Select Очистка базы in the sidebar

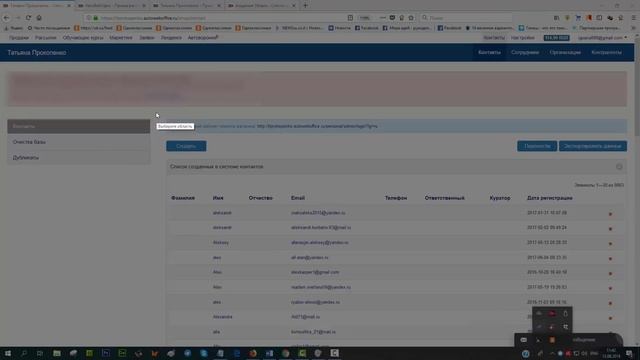pyautogui.click(x=78, y=142)
